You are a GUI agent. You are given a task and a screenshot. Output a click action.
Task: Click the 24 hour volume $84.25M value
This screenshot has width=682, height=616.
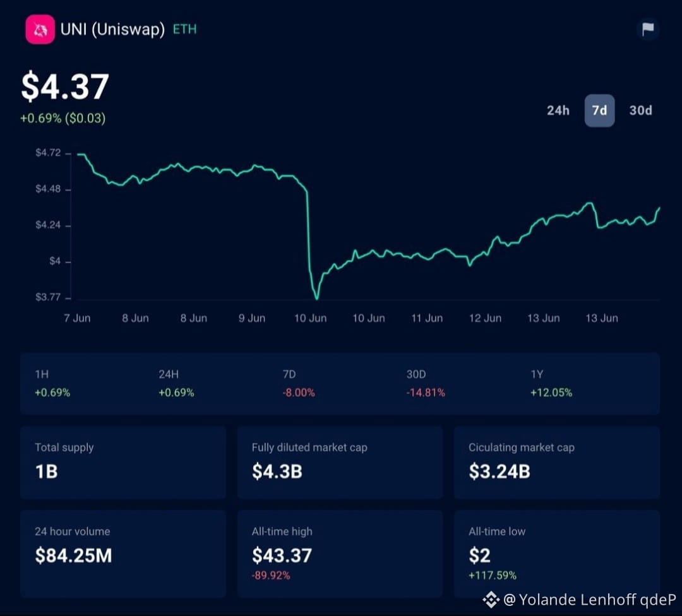[x=73, y=555]
